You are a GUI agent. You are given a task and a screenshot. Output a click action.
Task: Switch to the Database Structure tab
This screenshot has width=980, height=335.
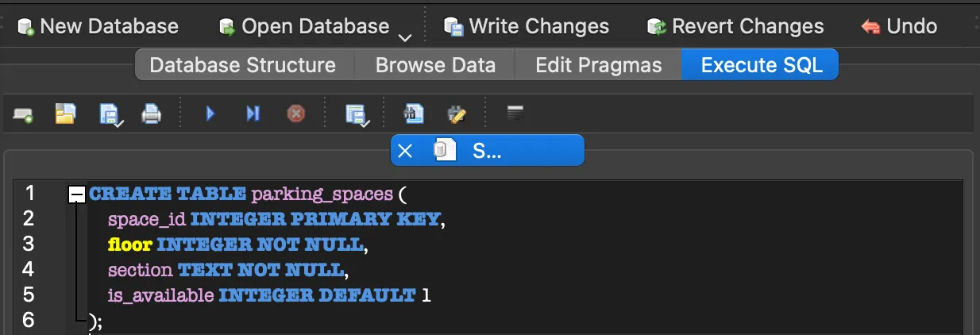(242, 65)
